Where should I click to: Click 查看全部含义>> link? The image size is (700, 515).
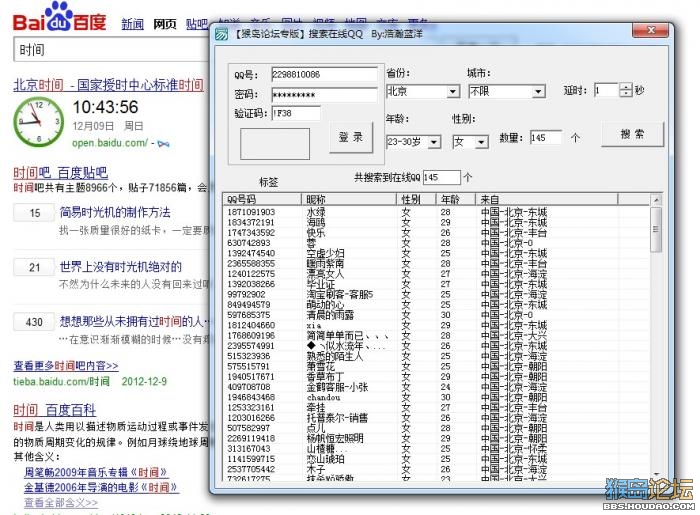click(61, 503)
